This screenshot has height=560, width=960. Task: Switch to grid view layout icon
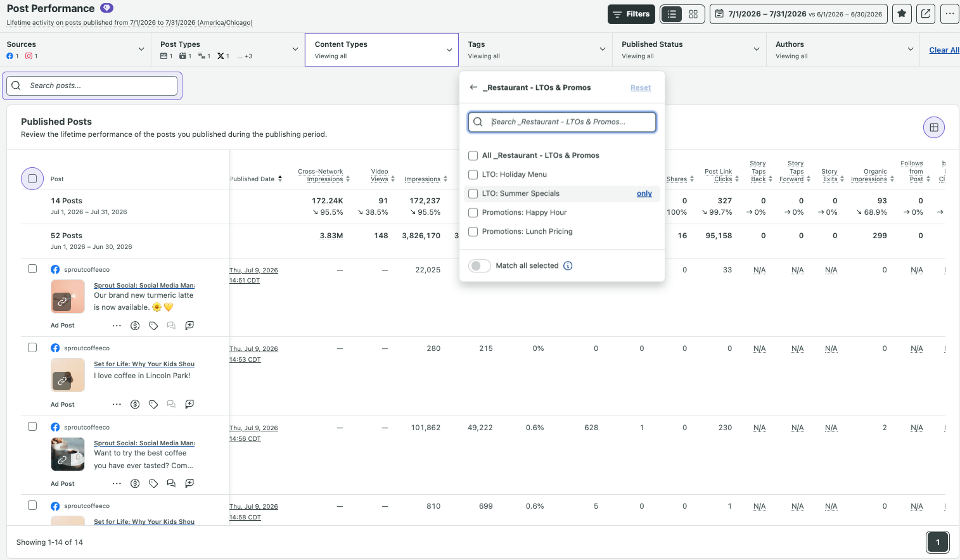pos(693,14)
